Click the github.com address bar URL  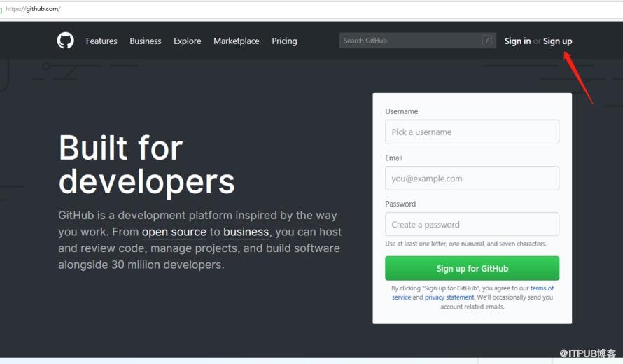(33, 8)
